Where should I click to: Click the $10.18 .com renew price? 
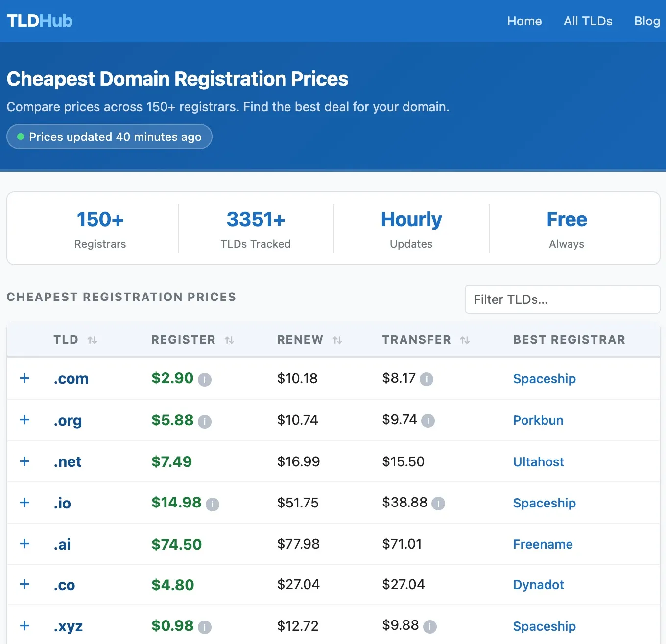click(x=297, y=378)
